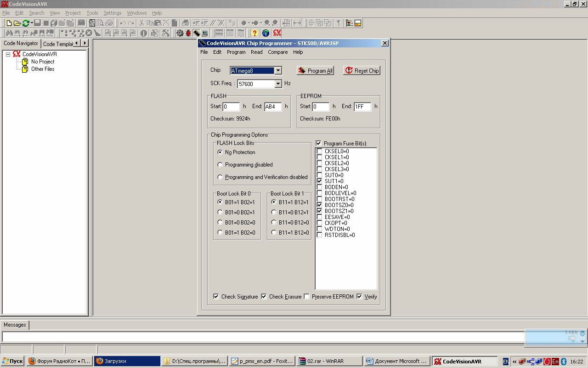This screenshot has height=368, width=588.
Task: Toggle Program Fuse Bit(s) checkbox
Action: (x=319, y=144)
